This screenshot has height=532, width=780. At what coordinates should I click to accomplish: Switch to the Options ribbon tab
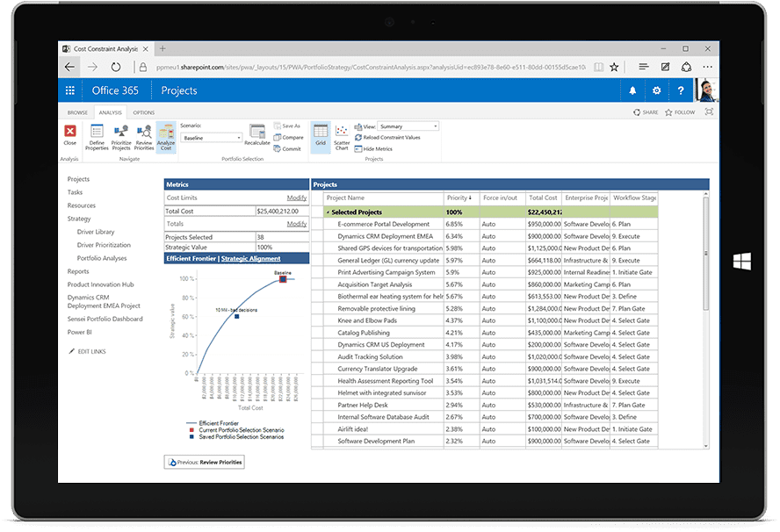(x=144, y=112)
